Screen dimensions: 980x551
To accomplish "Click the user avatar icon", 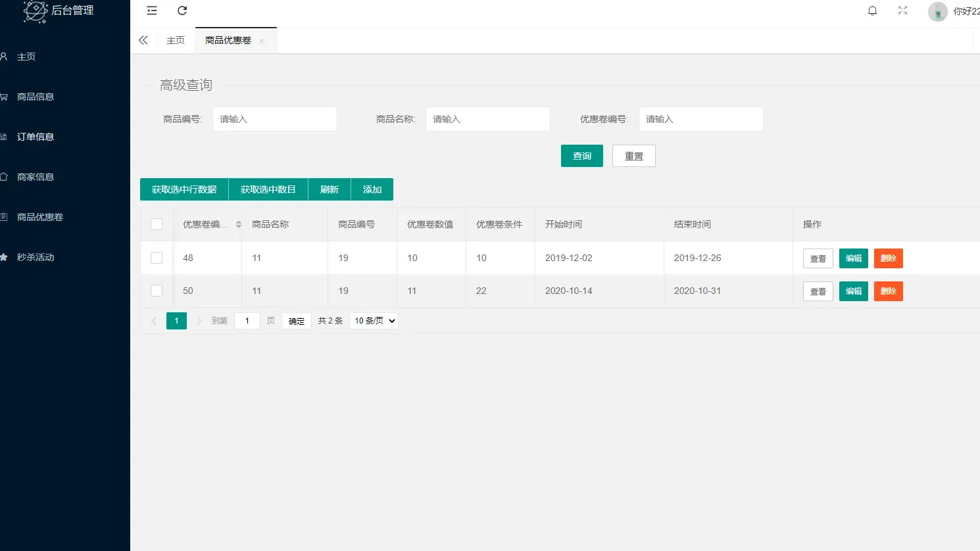I will point(937,11).
